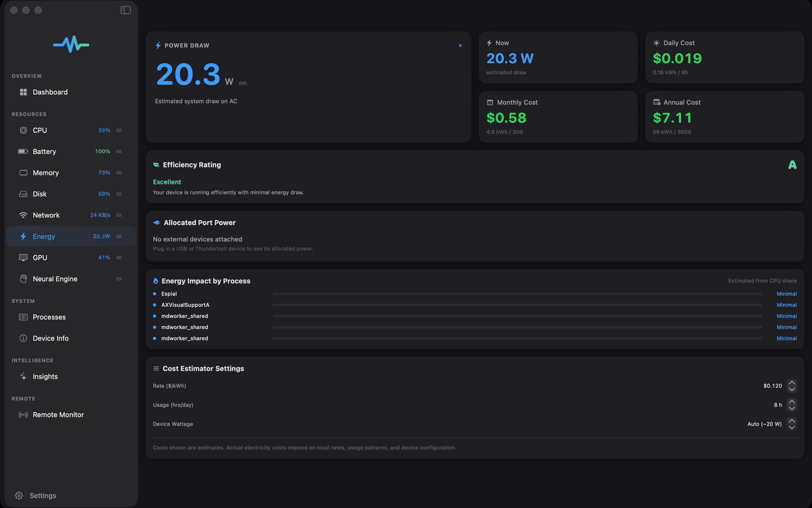Click the Memory row reorder handle
Image resolution: width=812 pixels, height=508 pixels.
point(119,173)
